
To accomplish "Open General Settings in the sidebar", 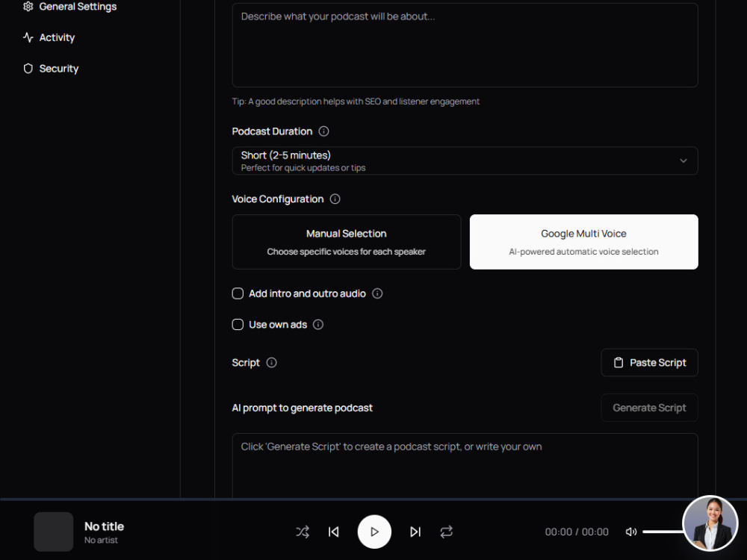I will click(70, 7).
